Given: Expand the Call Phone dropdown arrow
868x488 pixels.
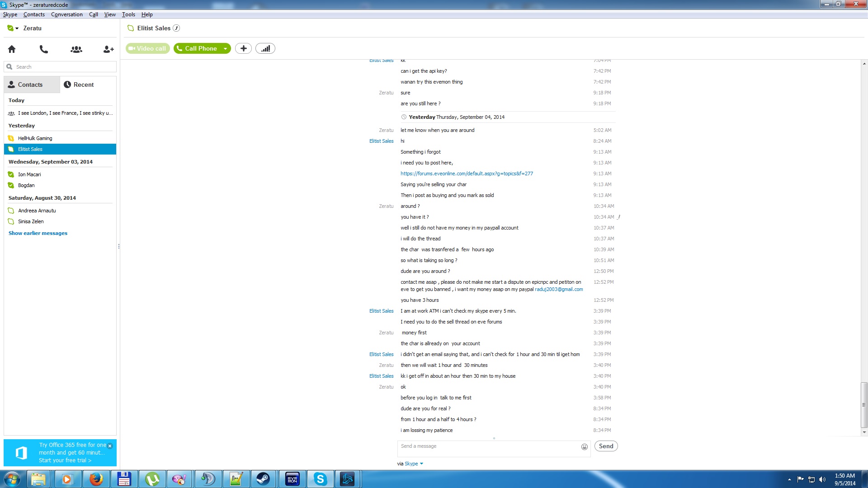Looking at the screenshot, I should 225,48.
